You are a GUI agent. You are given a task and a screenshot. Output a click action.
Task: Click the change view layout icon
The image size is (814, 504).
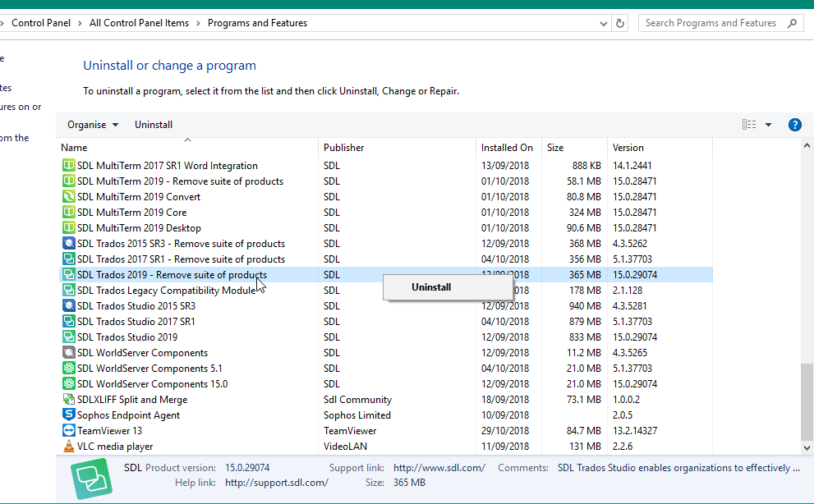pyautogui.click(x=748, y=125)
